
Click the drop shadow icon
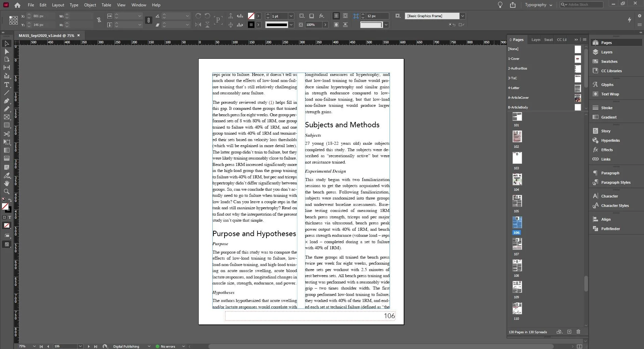click(x=311, y=16)
